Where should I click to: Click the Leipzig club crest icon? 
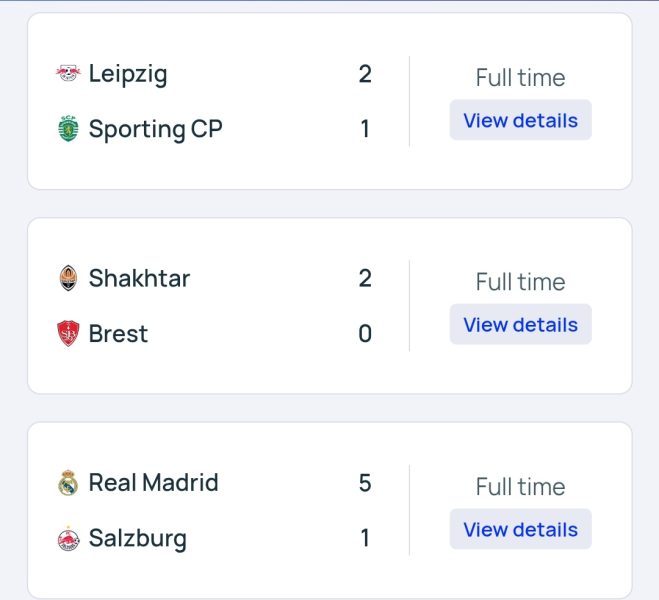(x=68, y=73)
